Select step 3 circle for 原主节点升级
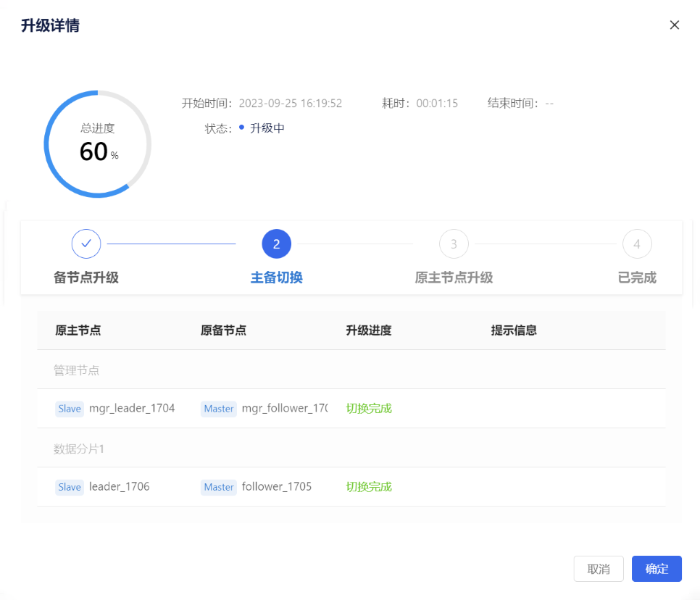Screen dimensions: 700x600 click(x=454, y=243)
